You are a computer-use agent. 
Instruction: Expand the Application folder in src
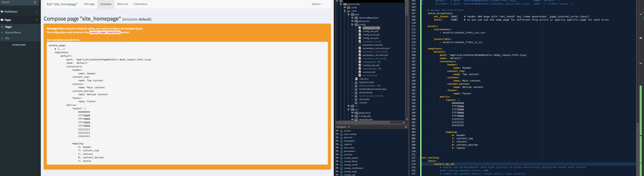(353, 113)
